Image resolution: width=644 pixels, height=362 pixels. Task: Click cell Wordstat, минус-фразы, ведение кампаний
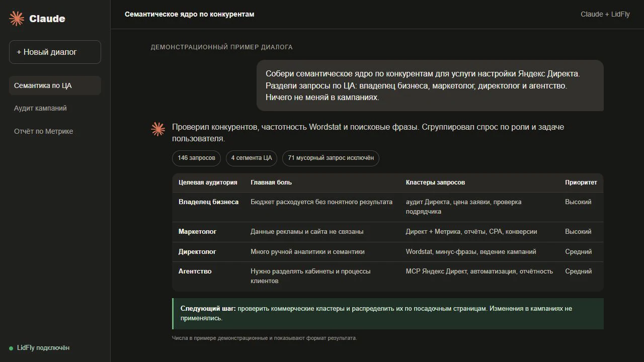tap(471, 251)
